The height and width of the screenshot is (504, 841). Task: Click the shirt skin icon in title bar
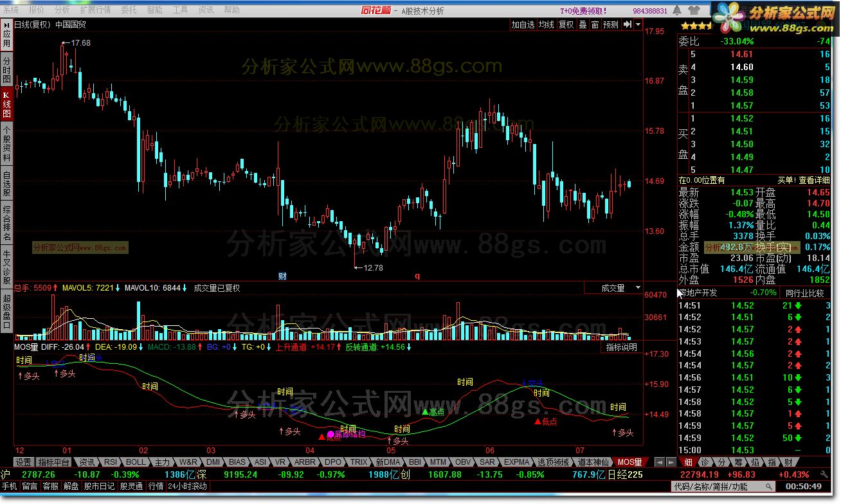click(693, 10)
